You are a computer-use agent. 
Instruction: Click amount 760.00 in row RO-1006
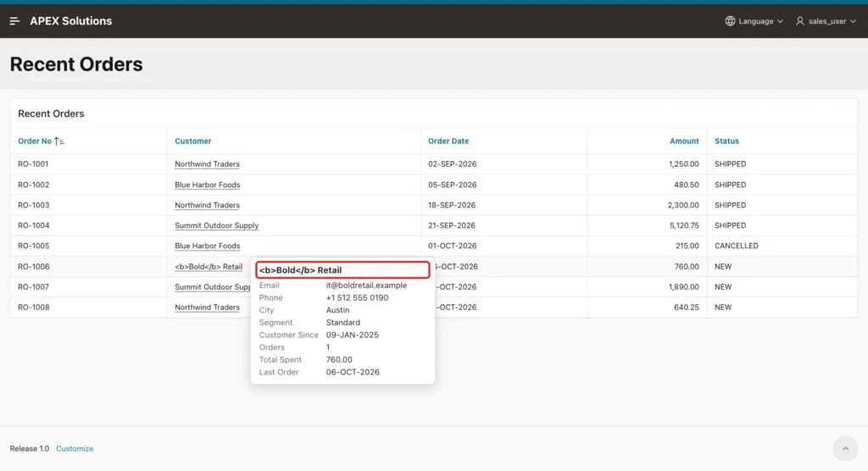687,266
